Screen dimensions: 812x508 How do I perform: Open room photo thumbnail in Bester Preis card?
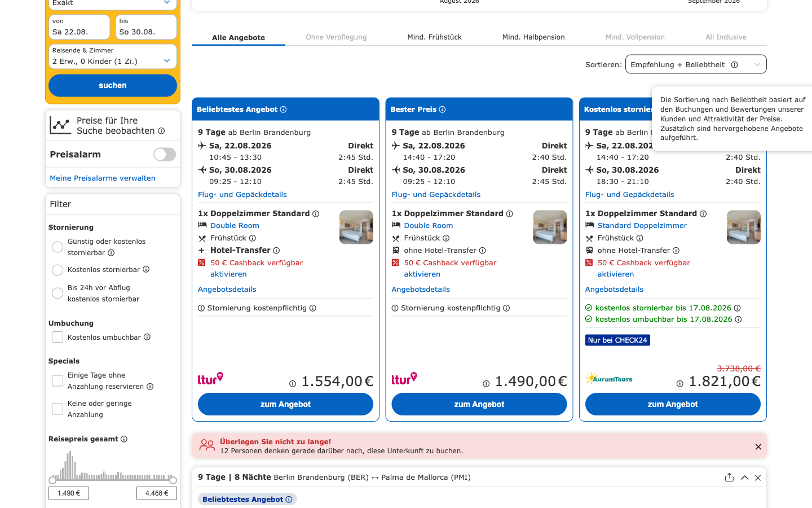coord(550,227)
